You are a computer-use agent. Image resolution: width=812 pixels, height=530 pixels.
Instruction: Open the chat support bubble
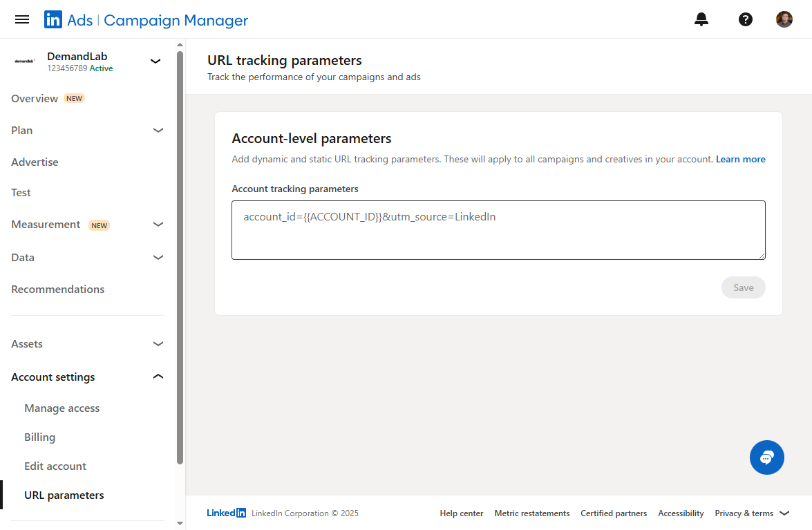pyautogui.click(x=767, y=457)
